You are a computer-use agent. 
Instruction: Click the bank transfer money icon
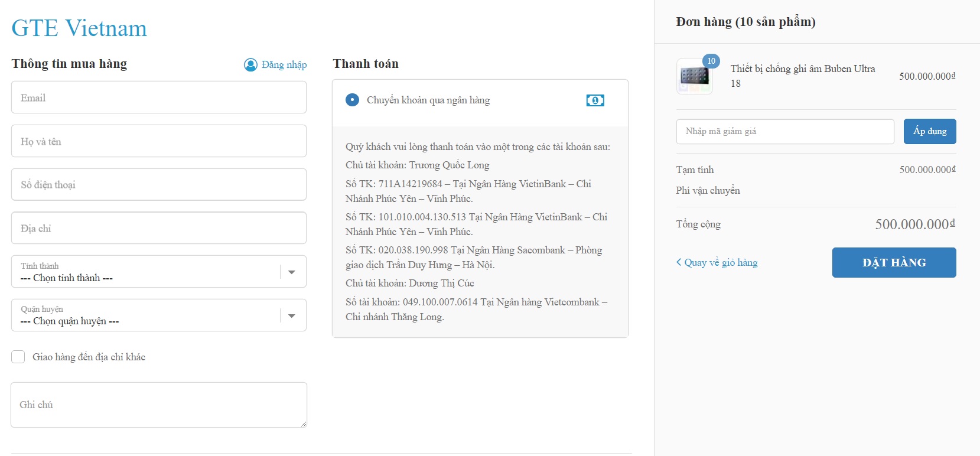pos(595,100)
